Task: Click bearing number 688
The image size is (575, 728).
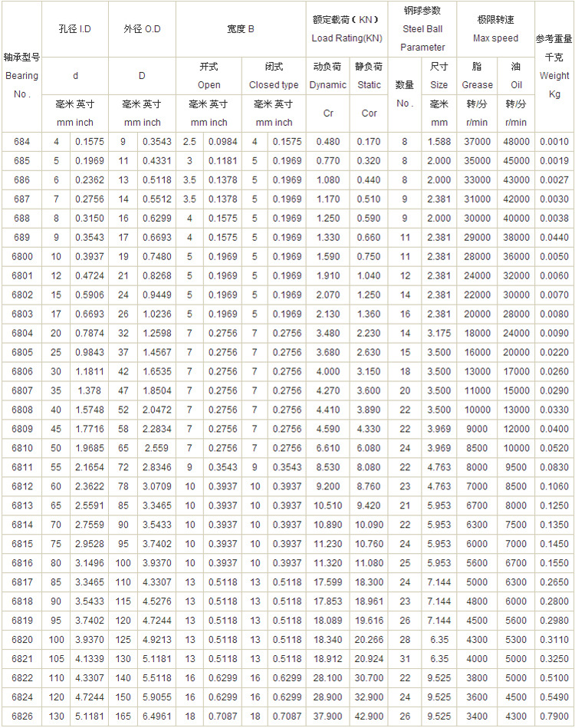Action: click(x=21, y=218)
